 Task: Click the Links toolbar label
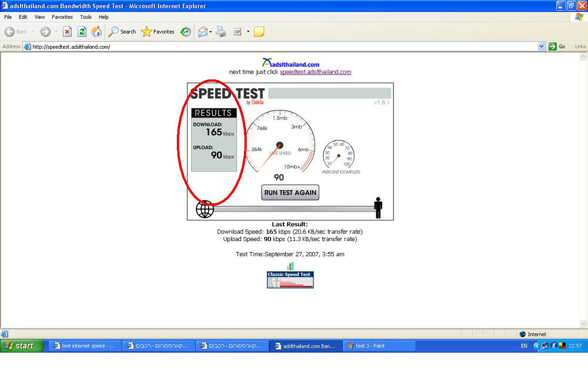(580, 46)
